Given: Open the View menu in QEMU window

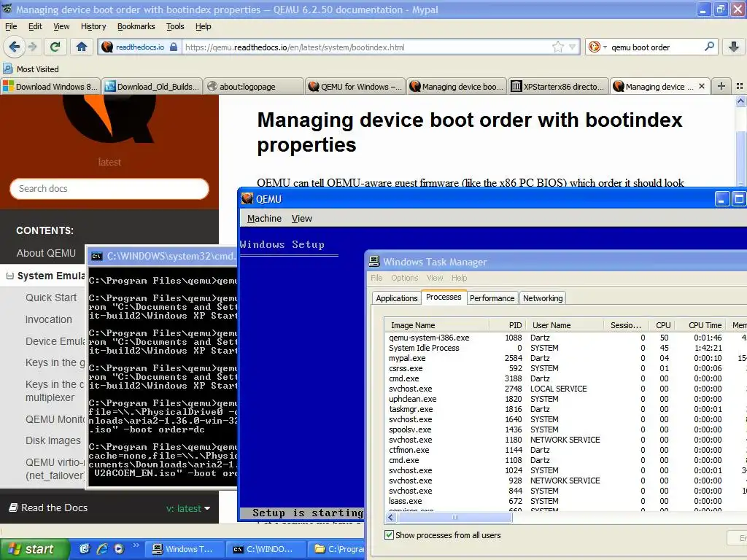Looking at the screenshot, I should point(301,218).
